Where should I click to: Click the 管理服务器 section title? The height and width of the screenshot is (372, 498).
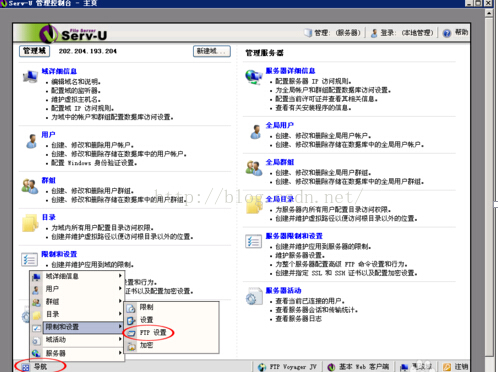[264, 53]
